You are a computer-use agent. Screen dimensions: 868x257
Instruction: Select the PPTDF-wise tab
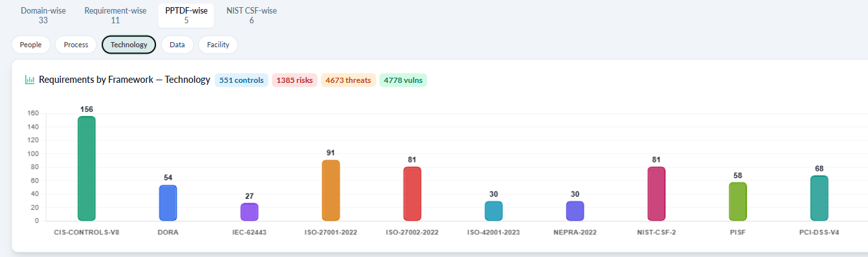(186, 15)
